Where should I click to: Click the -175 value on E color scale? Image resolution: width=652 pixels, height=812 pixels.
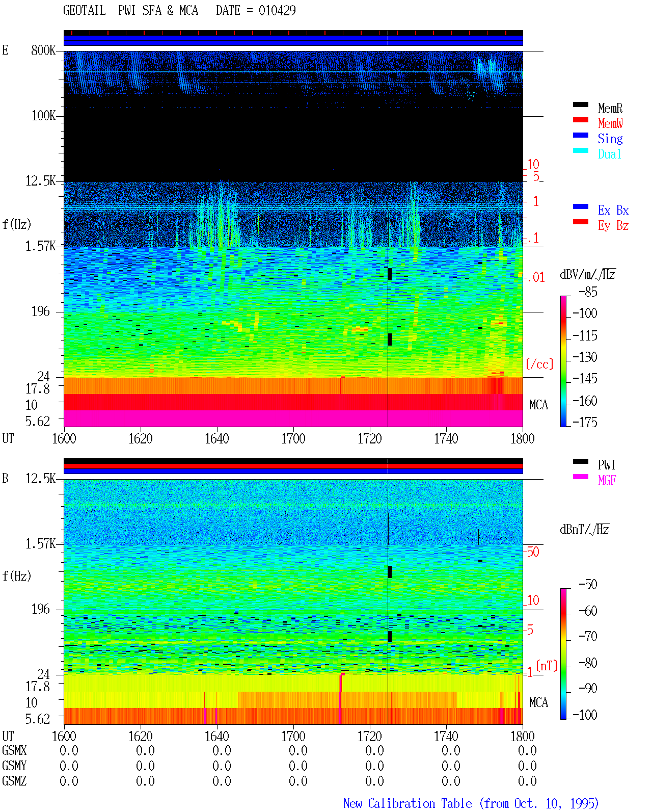tap(585, 422)
